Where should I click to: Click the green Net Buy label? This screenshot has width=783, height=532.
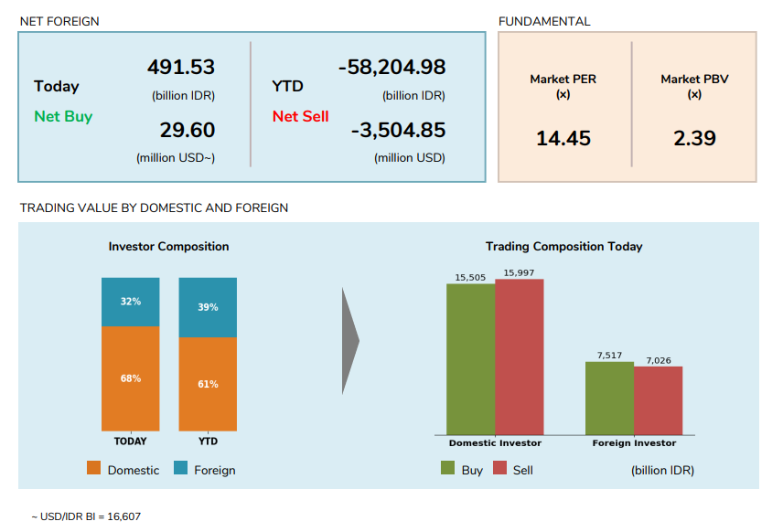(x=63, y=116)
